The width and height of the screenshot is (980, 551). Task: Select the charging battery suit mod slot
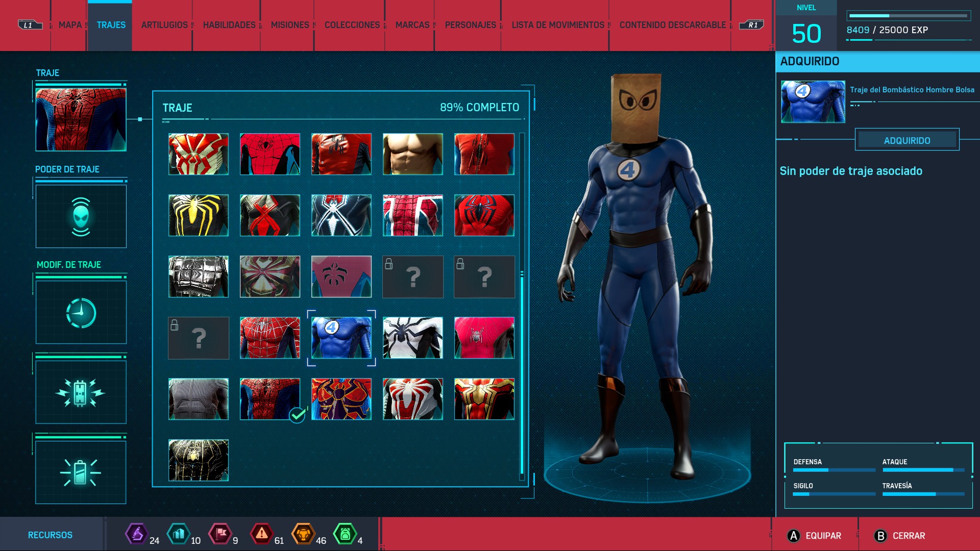tap(81, 472)
